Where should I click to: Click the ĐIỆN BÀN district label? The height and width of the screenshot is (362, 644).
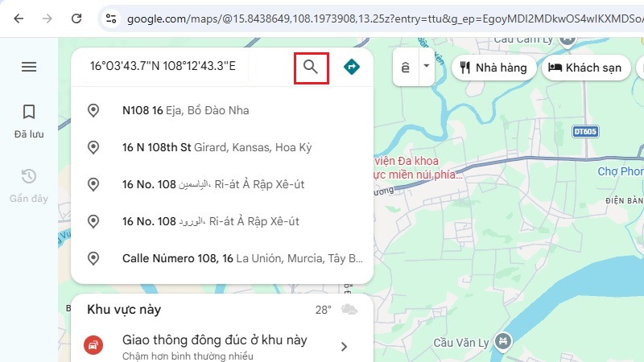625,200
